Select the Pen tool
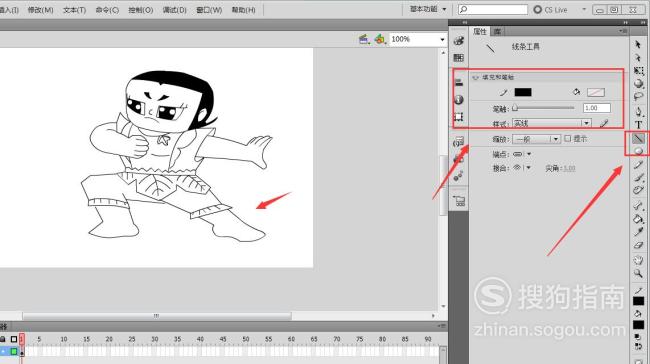 click(638, 111)
